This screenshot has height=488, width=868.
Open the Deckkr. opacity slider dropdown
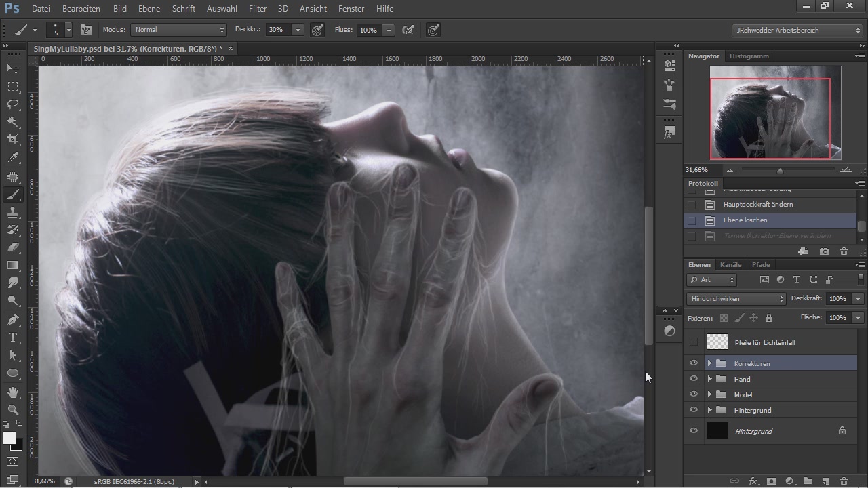tap(297, 30)
